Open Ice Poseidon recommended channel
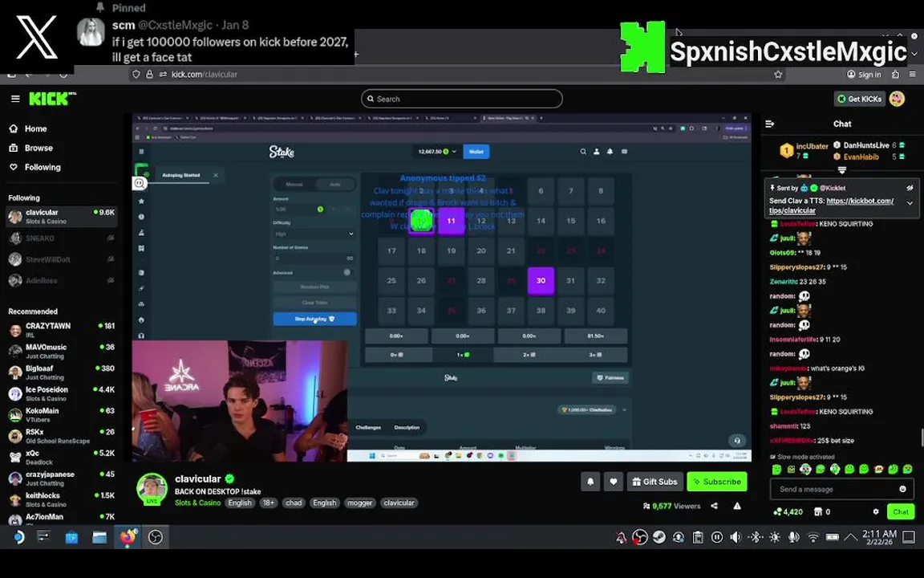Screen dimensions: 924x578 point(61,393)
